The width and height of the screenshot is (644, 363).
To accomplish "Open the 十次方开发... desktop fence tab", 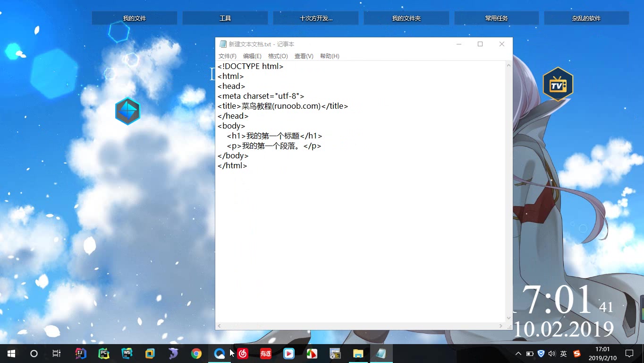I will 316,18.
